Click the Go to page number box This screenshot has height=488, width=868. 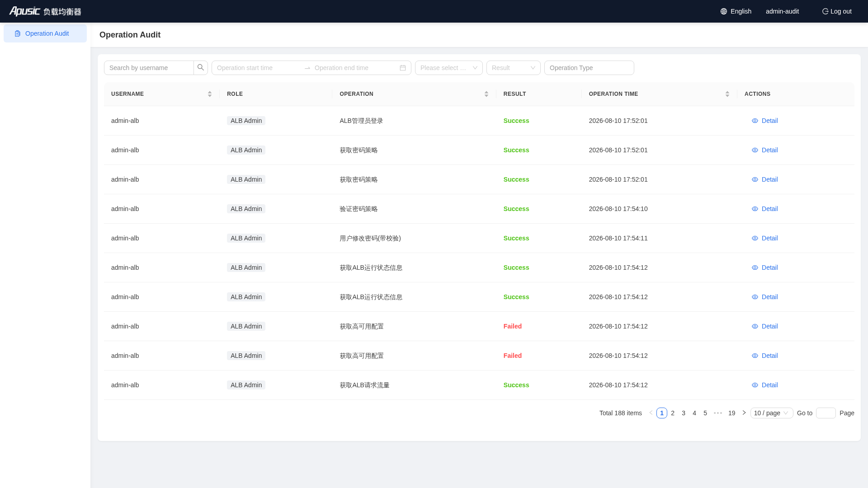826,413
